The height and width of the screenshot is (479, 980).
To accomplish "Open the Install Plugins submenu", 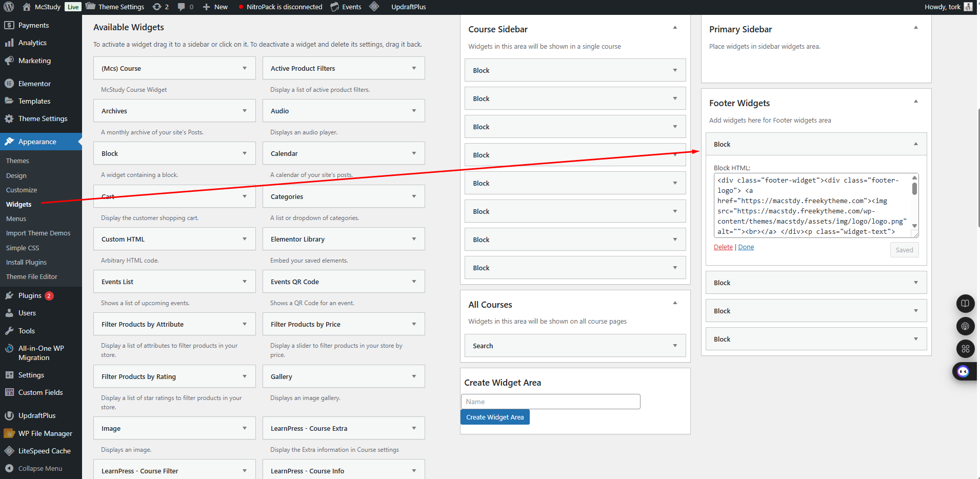I will [26, 262].
